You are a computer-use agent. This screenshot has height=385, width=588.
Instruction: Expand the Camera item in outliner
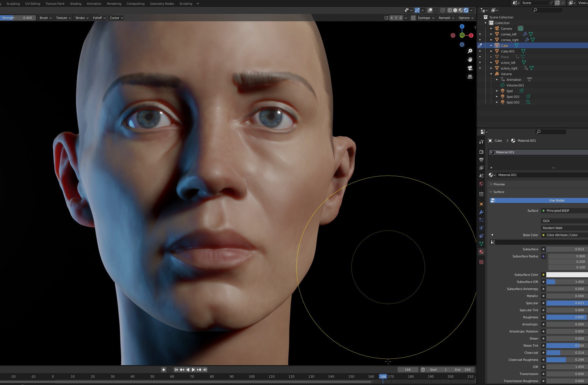point(491,29)
